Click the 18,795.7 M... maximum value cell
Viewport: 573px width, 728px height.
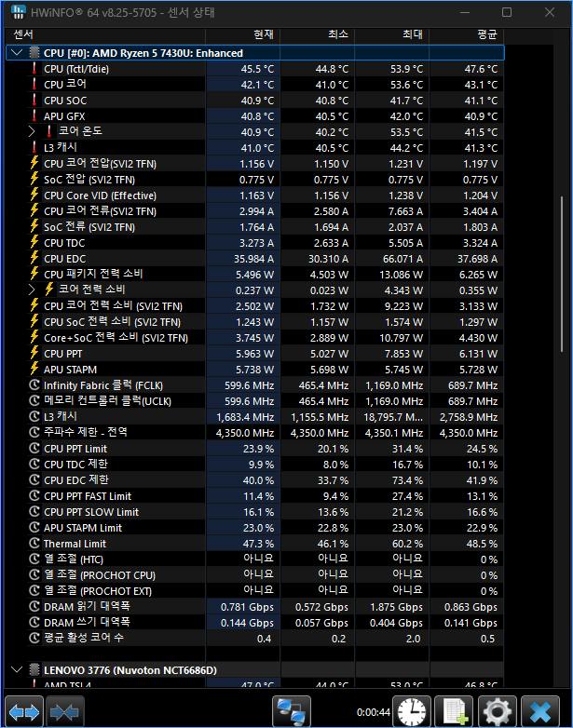(x=391, y=416)
